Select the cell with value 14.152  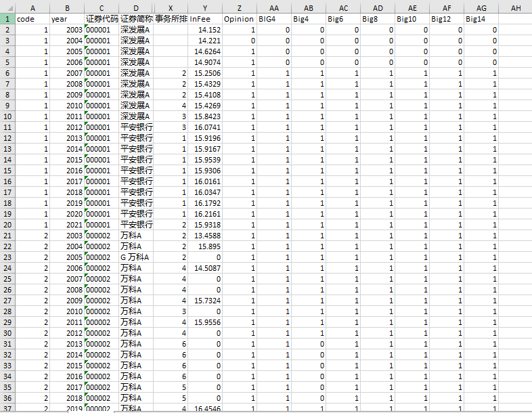point(204,30)
